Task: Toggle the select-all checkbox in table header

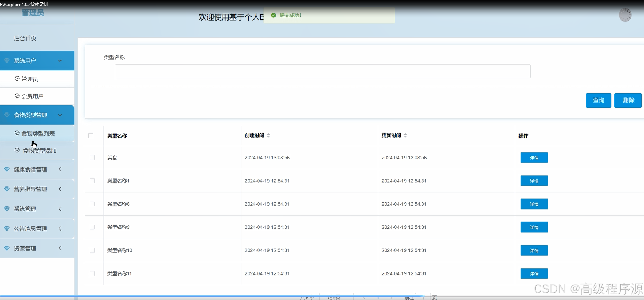Action: pyautogui.click(x=91, y=136)
